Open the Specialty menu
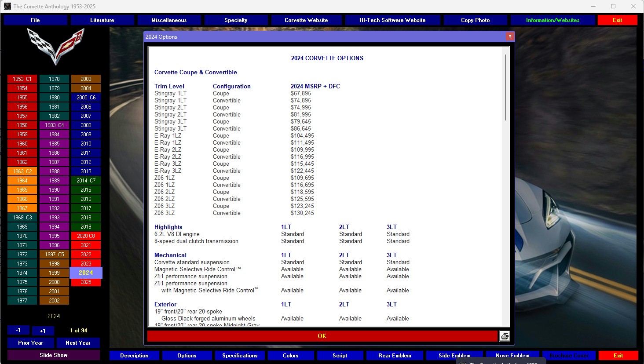The height and width of the screenshot is (364, 644). coord(236,20)
